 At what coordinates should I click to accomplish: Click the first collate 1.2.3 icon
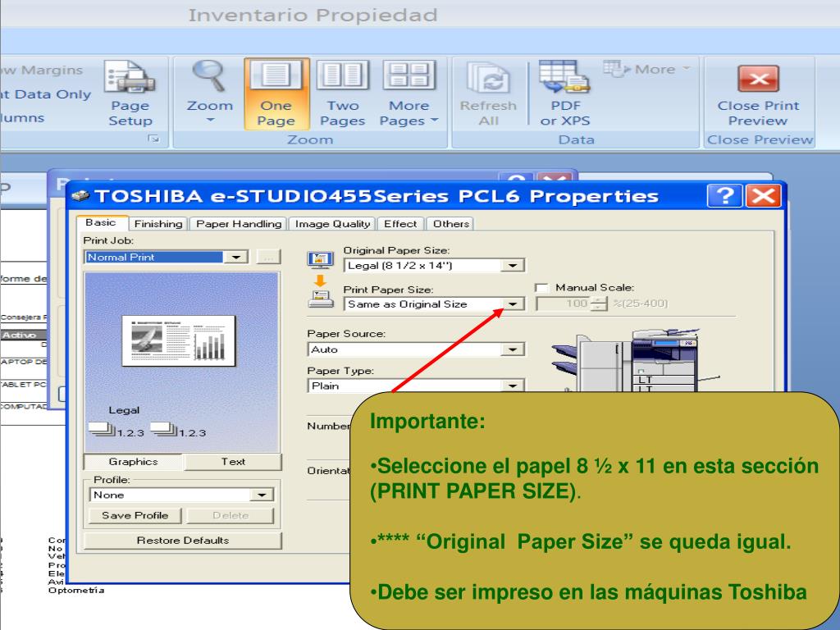[116, 430]
